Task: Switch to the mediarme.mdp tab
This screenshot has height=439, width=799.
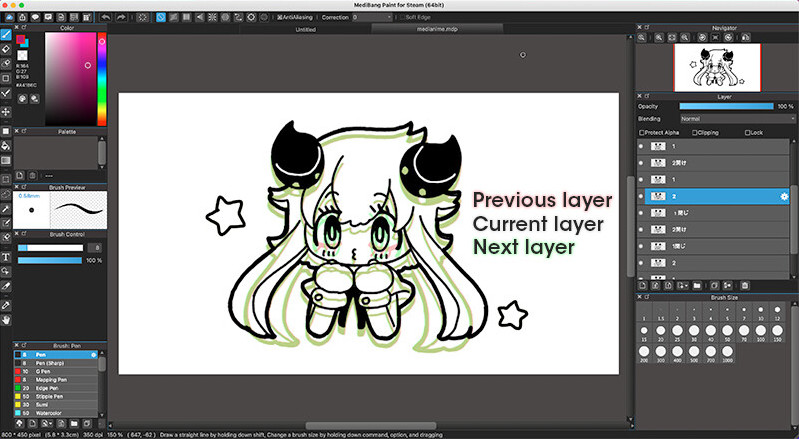Action: click(435, 29)
